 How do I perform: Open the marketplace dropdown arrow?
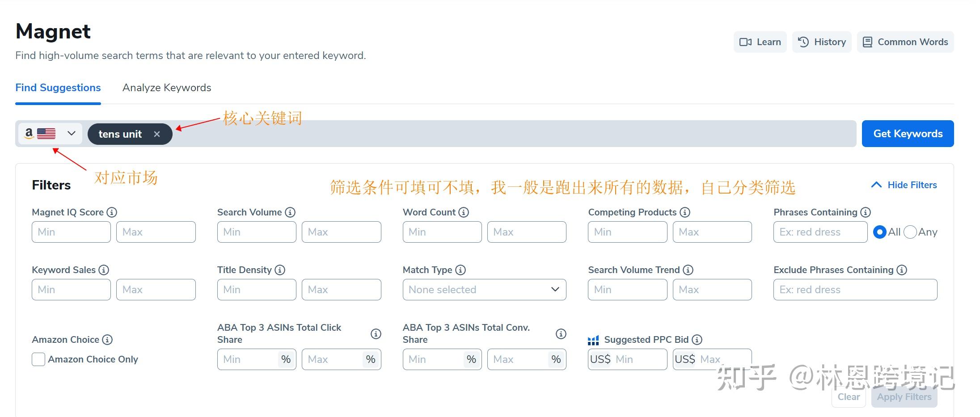71,134
